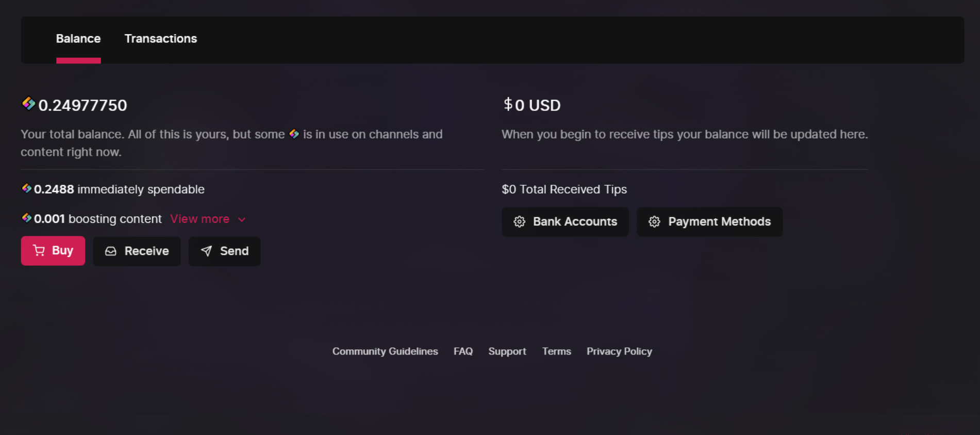Click the dollar sign icon next to 0 USD

(x=508, y=105)
